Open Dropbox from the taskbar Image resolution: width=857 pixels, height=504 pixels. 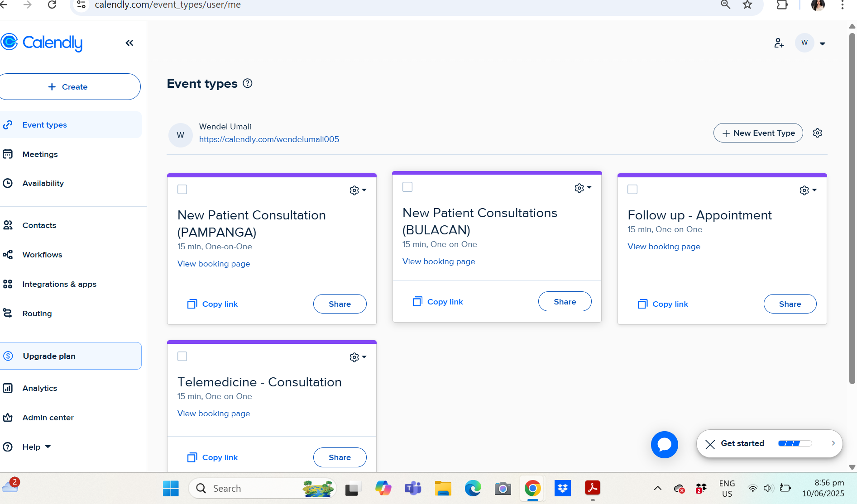(x=563, y=489)
